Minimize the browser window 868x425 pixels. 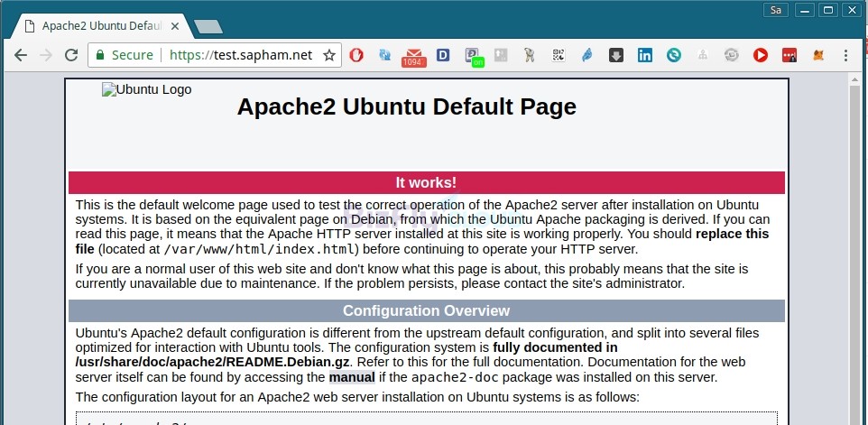click(805, 10)
